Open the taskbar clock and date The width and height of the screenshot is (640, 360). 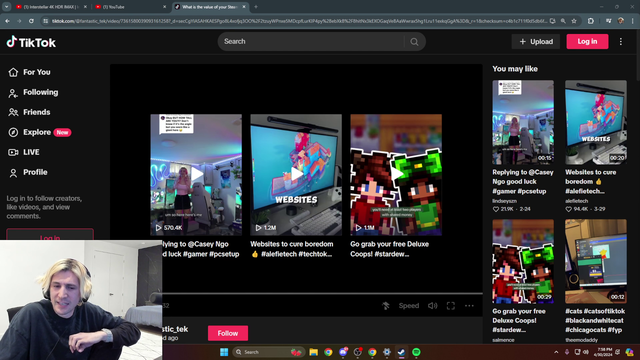coord(604,352)
